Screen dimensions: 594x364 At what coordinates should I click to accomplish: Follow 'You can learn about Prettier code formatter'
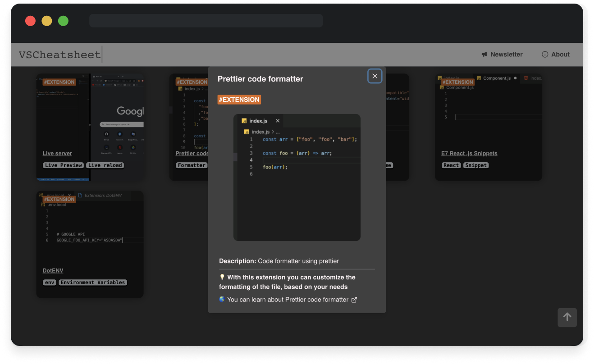(288, 300)
